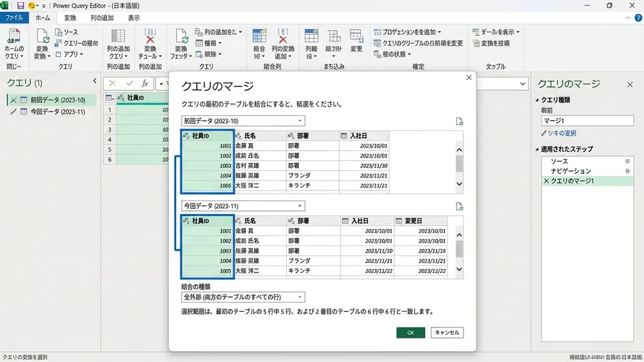Image resolution: width=644 pixels, height=362 pixels.
Task: Open the 今回データ (2023-11) table dropdown in dialog
Action: pyautogui.click(x=243, y=206)
